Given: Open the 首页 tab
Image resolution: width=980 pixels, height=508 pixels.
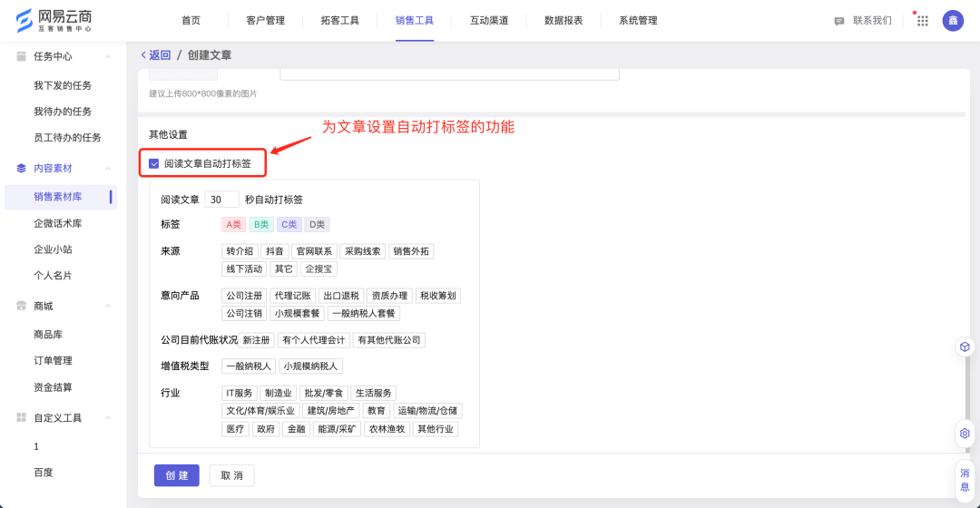Looking at the screenshot, I should pos(191,21).
